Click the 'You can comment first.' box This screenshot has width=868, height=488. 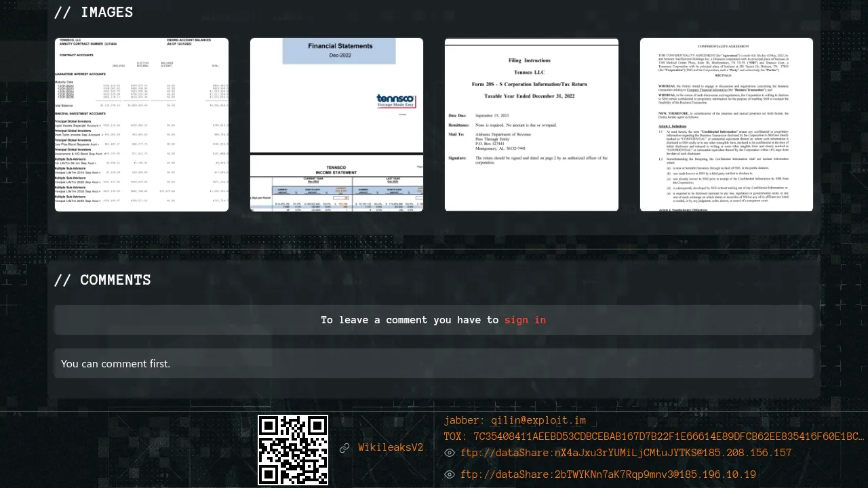coord(434,363)
